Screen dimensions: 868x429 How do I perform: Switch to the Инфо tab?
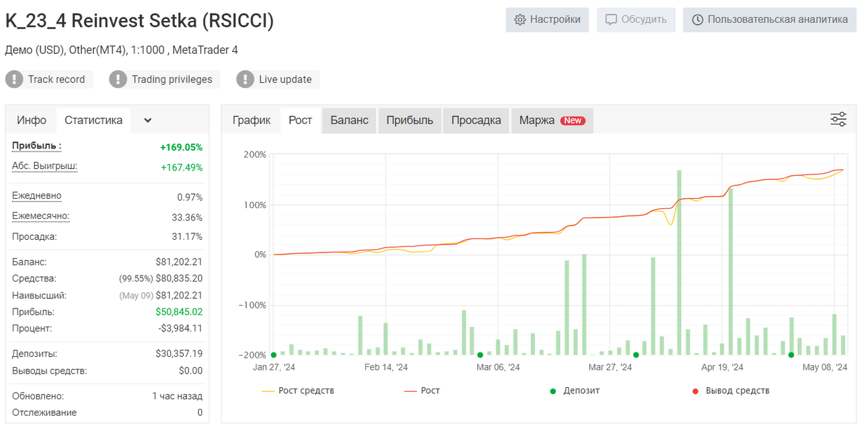point(32,120)
